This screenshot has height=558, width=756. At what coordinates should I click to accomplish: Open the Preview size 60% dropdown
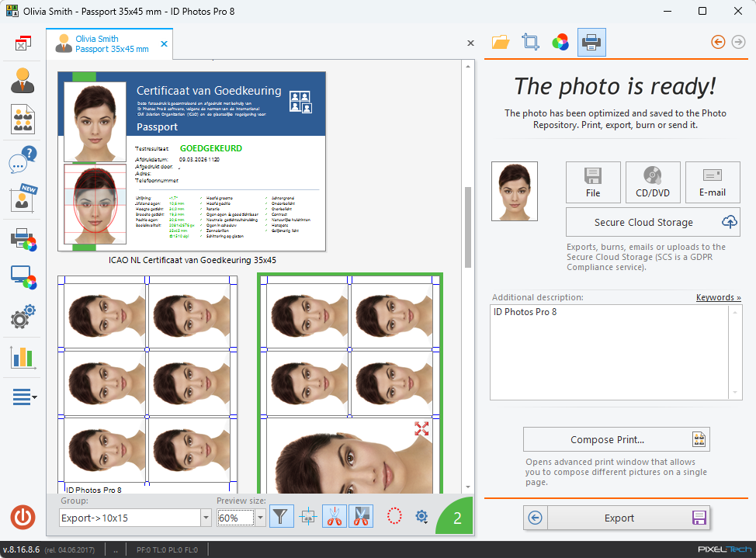260,518
